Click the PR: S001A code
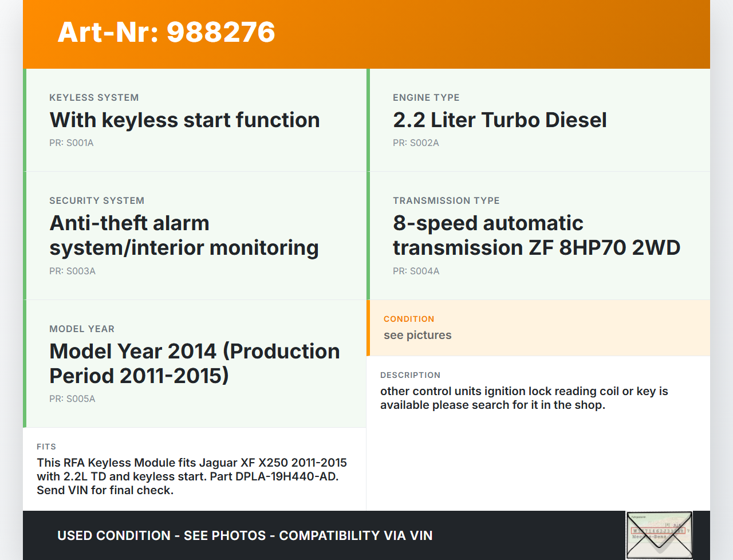Viewport: 733px width, 560px height. coord(72,143)
